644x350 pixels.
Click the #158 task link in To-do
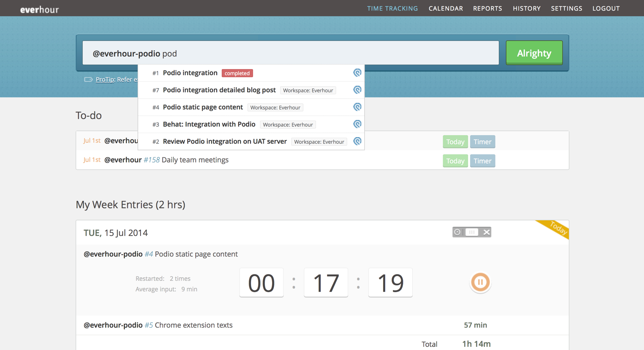coord(152,160)
